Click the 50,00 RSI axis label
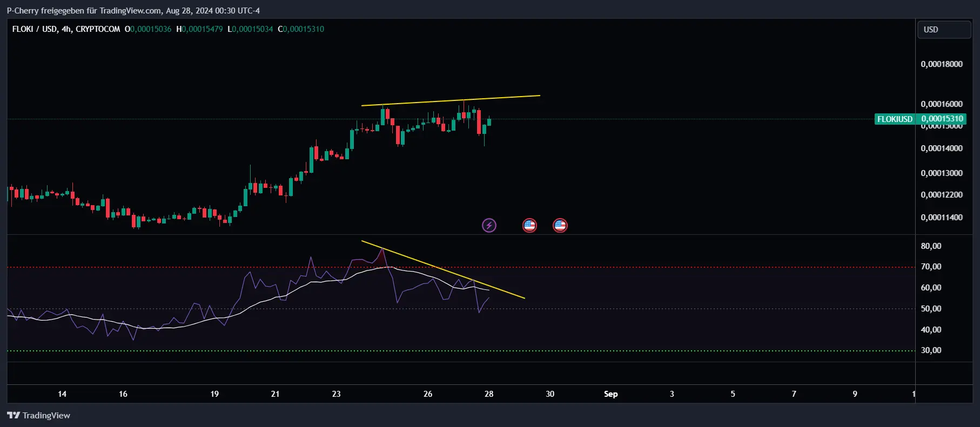980x427 pixels. (931, 309)
